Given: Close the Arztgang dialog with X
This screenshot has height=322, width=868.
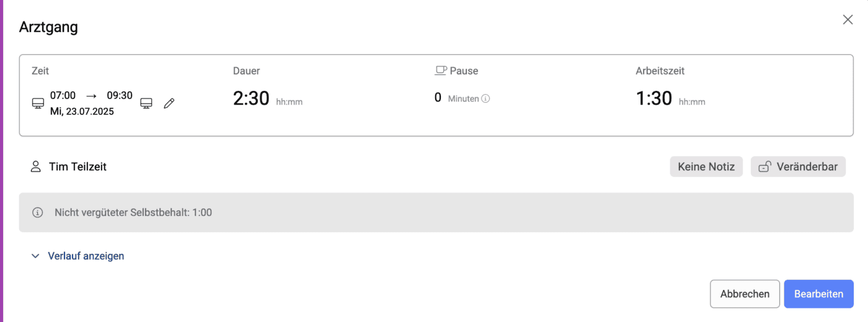Looking at the screenshot, I should point(848,20).
